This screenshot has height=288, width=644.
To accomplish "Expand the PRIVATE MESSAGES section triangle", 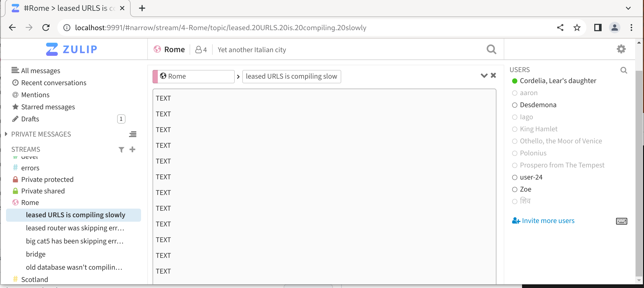I will point(6,134).
